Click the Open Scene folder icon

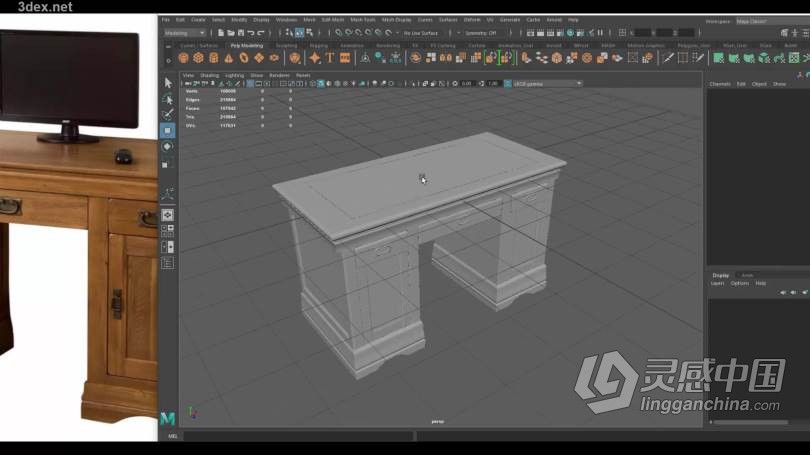[230, 33]
